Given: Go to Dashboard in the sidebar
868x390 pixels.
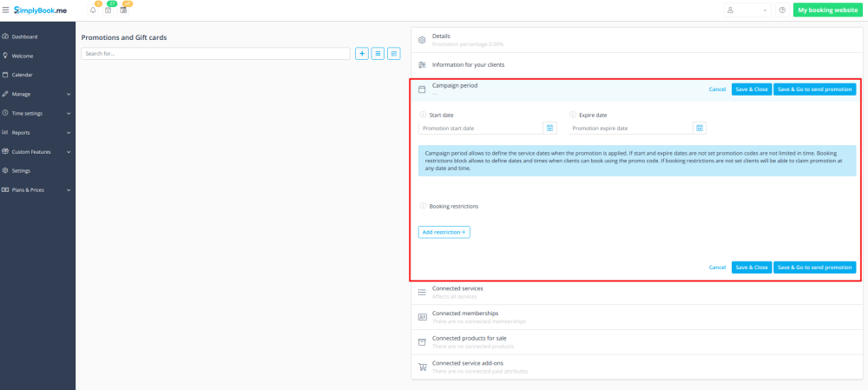Looking at the screenshot, I should pos(24,36).
